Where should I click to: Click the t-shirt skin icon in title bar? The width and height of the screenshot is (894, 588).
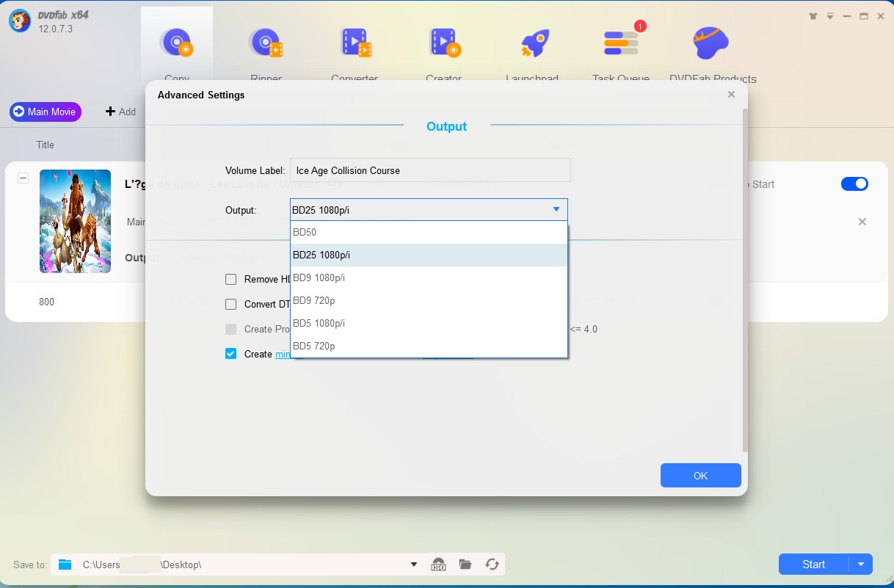[x=813, y=16]
